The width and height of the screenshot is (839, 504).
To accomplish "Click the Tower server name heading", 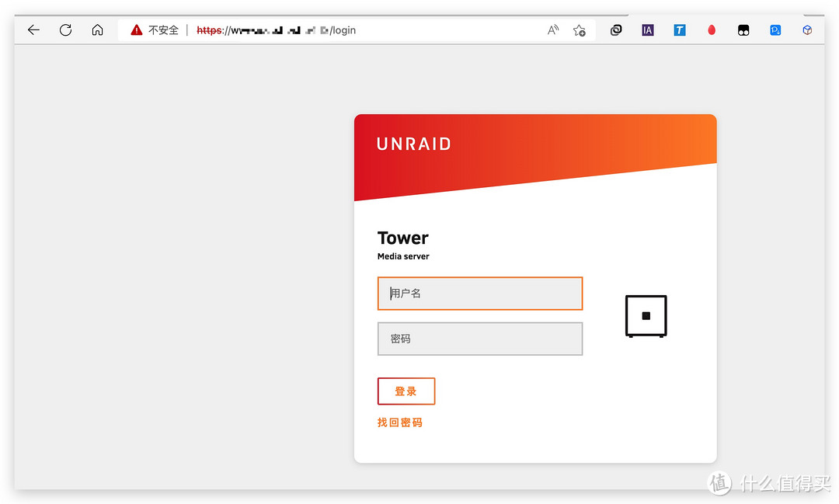I will [403, 238].
